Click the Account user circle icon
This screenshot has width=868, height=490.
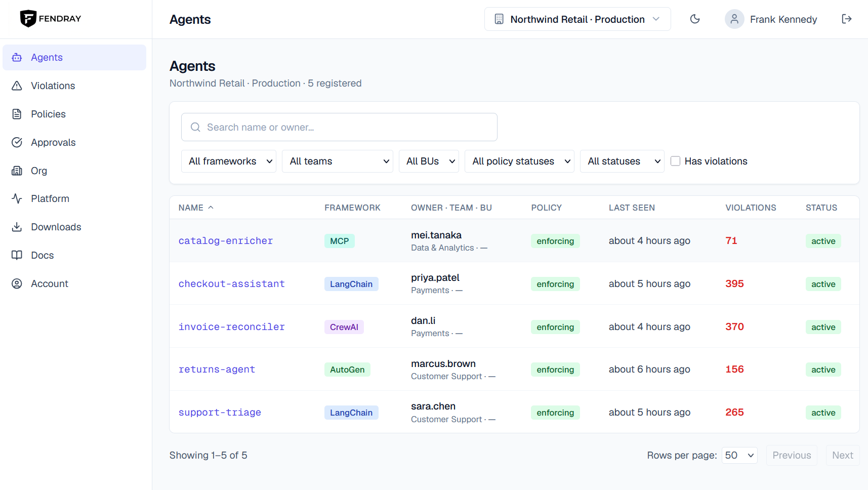tap(17, 284)
